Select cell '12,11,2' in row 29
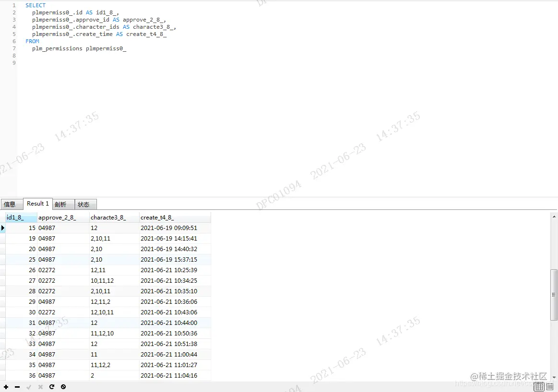Image resolution: width=558 pixels, height=392 pixels. [x=114, y=302]
